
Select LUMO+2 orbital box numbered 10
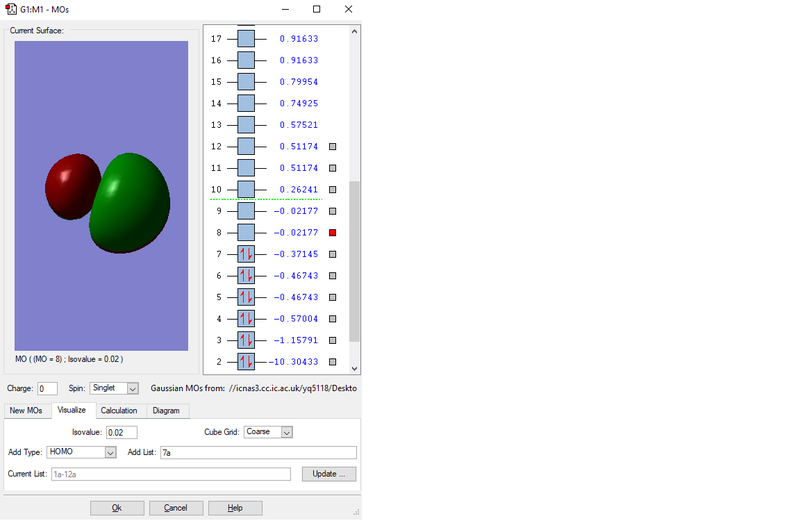(x=246, y=189)
